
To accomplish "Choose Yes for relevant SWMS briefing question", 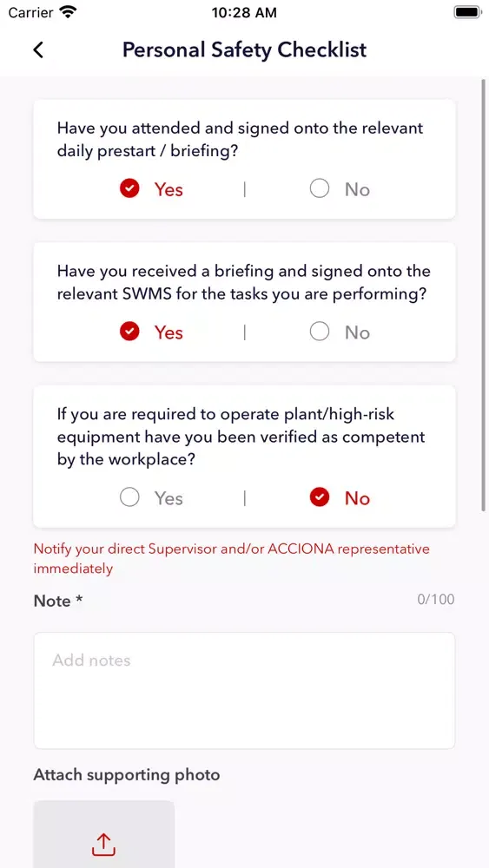I will click(x=151, y=332).
